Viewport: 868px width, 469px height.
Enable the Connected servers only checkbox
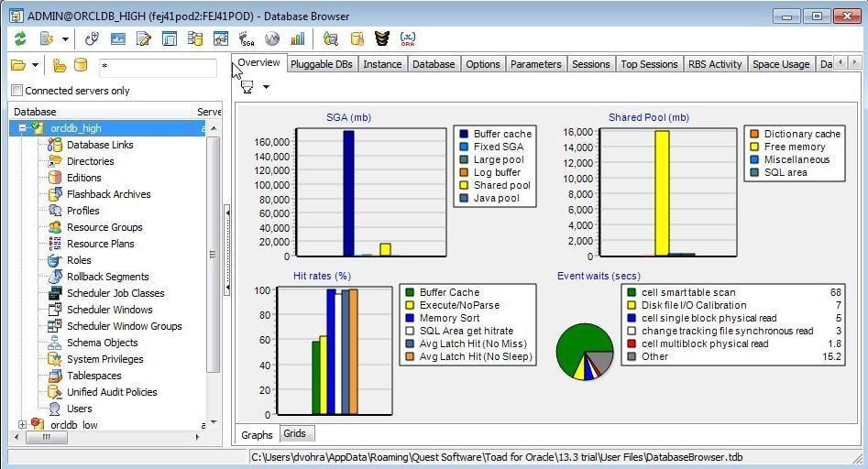(x=16, y=91)
